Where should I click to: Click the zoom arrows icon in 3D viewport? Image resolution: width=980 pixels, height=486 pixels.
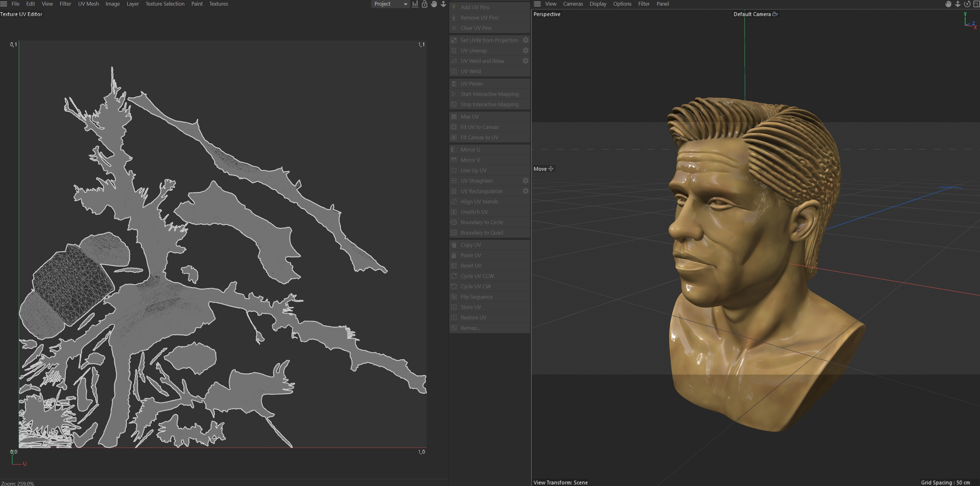tap(958, 4)
